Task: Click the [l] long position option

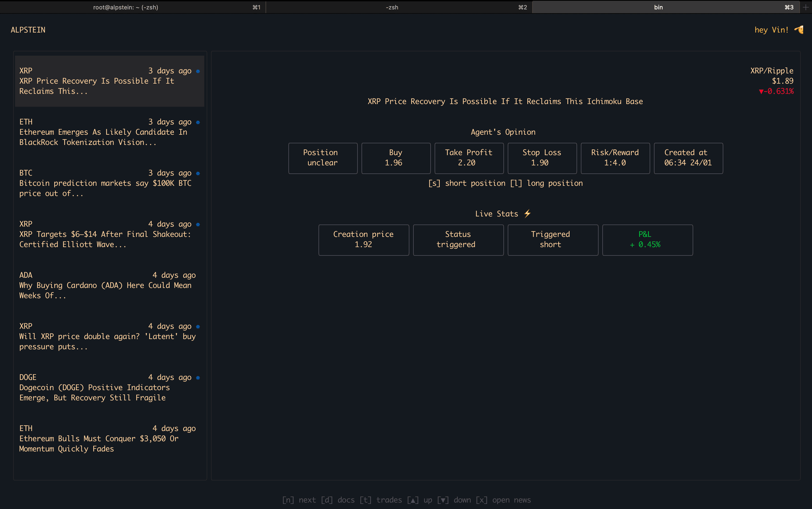Action: [x=546, y=183]
